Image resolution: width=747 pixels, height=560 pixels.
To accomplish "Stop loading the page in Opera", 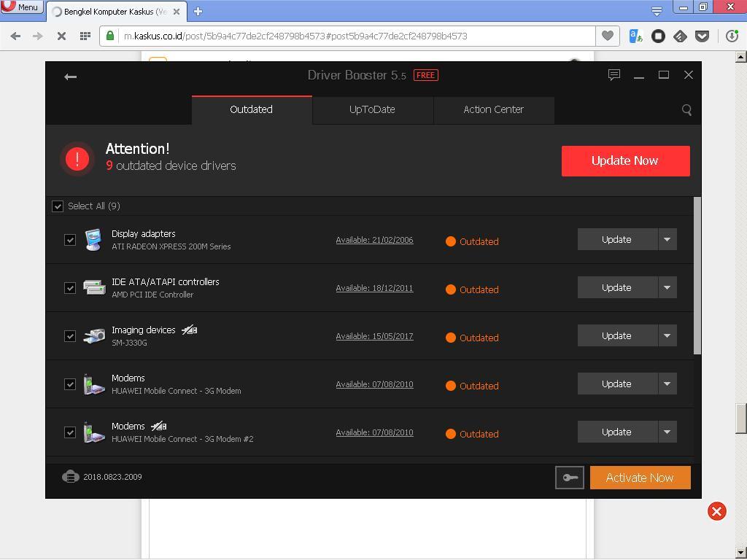I will (x=61, y=36).
